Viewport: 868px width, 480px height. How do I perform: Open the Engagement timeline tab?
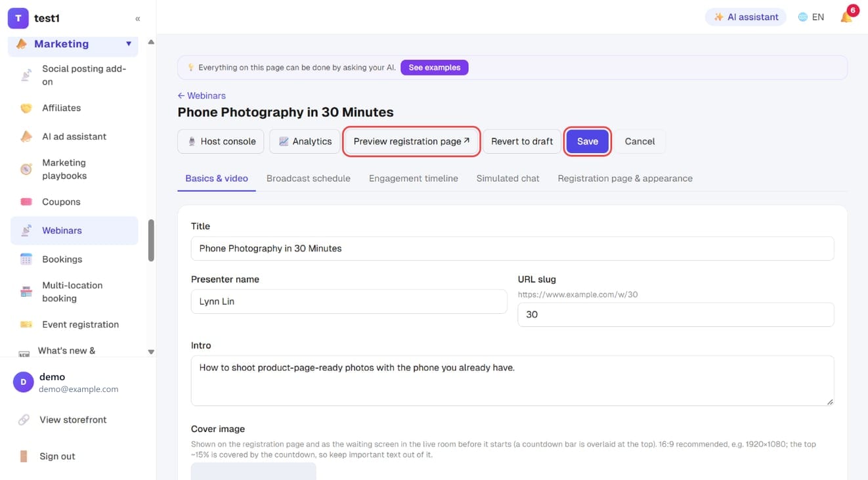point(414,178)
